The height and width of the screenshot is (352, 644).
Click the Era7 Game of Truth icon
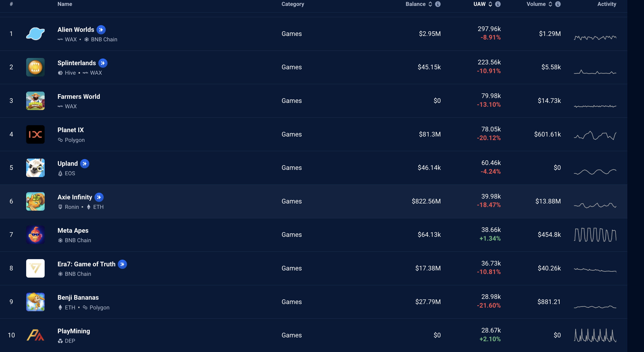pos(35,268)
